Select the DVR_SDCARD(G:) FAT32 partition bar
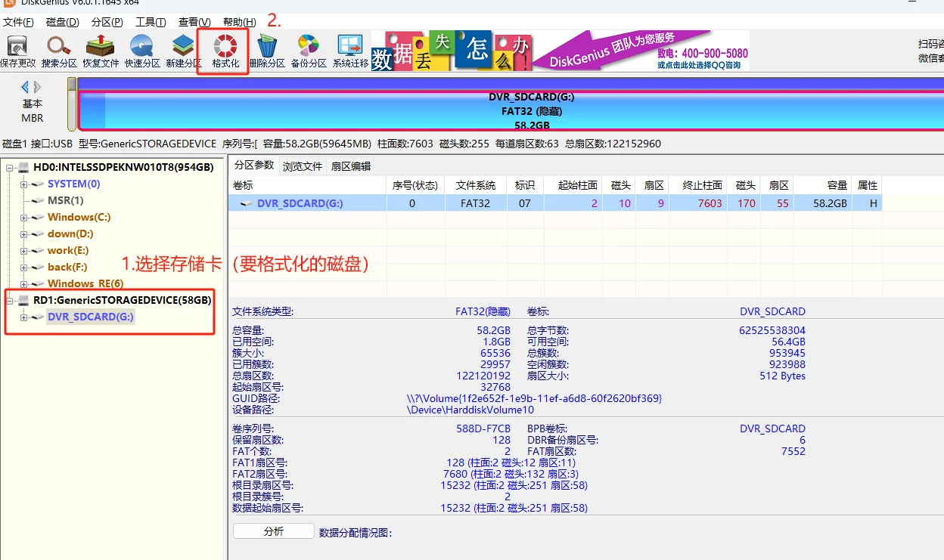This screenshot has height=560, width=944. coord(511,110)
